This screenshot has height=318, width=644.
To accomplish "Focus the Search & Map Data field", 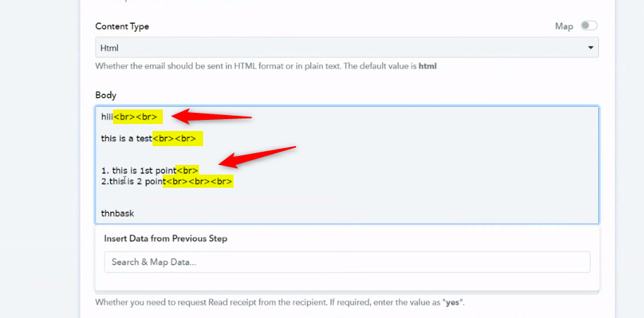I will (x=347, y=262).
